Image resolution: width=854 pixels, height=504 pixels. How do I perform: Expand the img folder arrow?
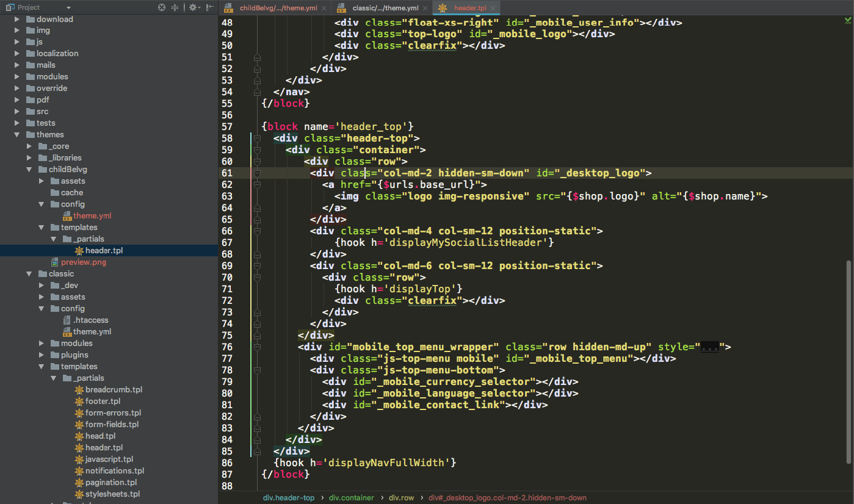(18, 31)
